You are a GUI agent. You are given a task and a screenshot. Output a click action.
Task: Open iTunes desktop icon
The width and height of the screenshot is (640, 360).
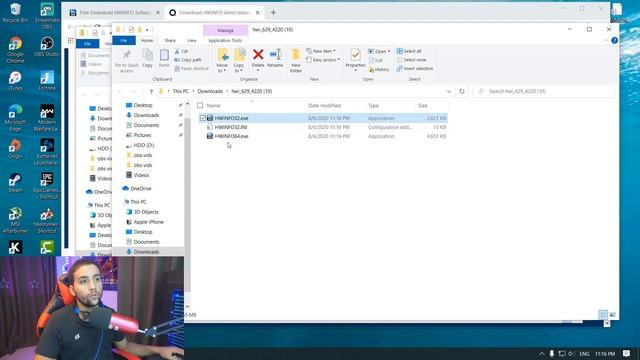point(15,81)
